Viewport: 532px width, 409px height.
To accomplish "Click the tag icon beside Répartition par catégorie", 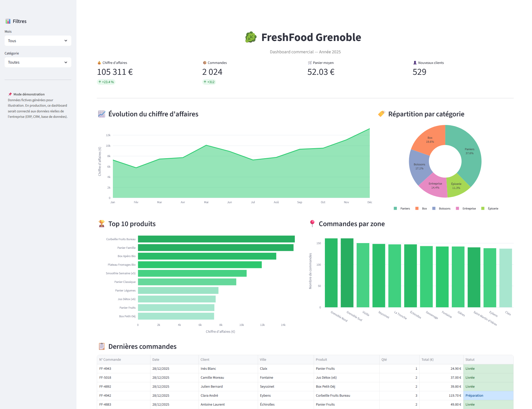I will (381, 114).
